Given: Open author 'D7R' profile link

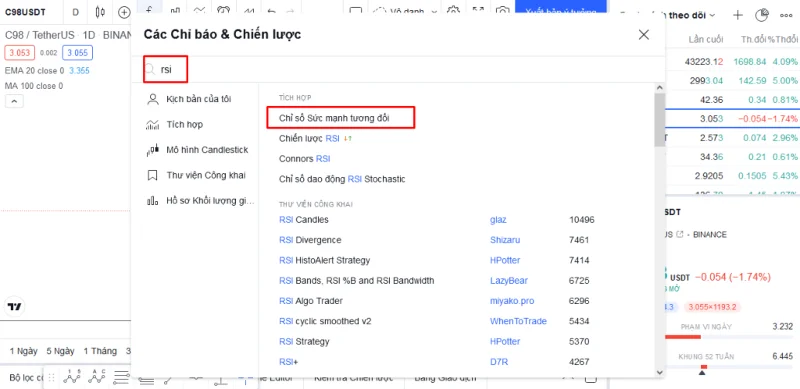Looking at the screenshot, I should (x=499, y=362).
